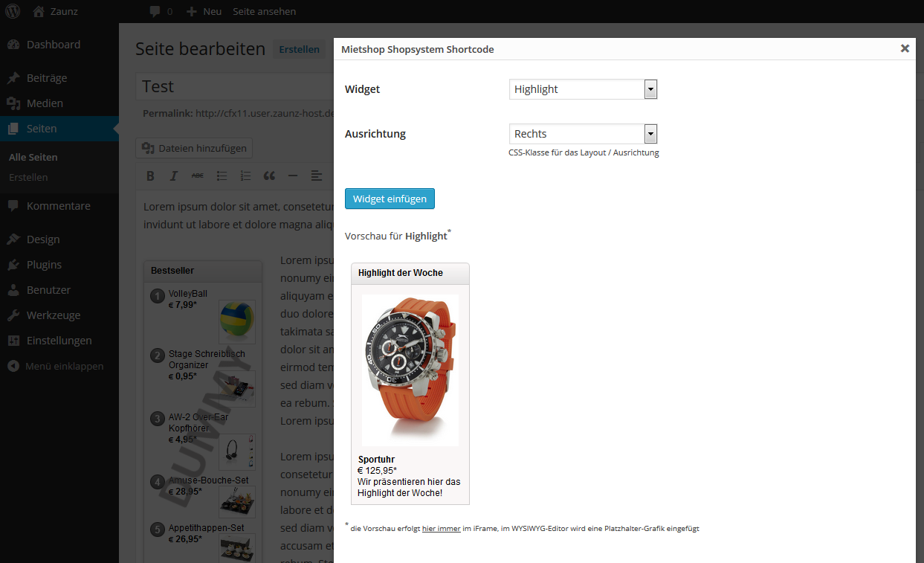Open the Zaunz site home link
924x563 pixels.
tap(55, 11)
